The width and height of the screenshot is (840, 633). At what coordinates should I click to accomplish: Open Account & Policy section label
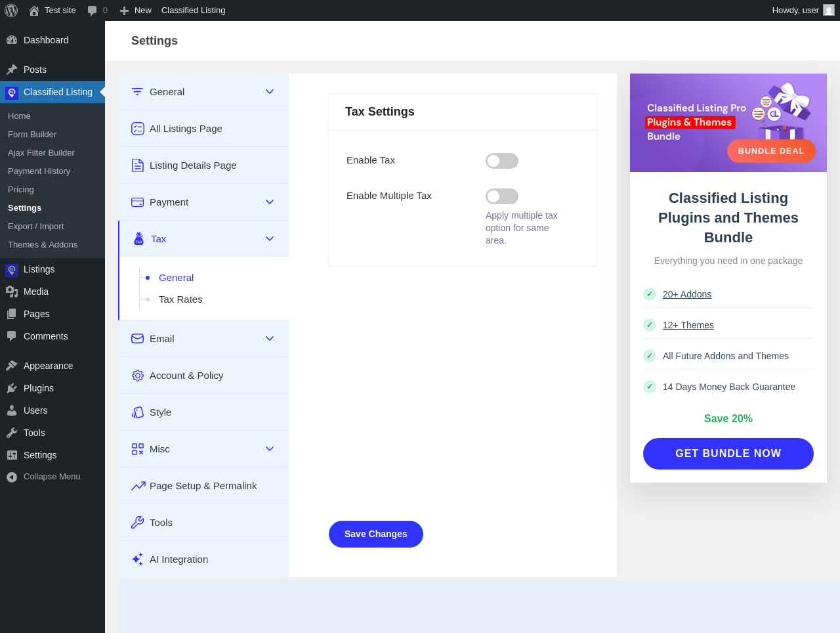186,376
